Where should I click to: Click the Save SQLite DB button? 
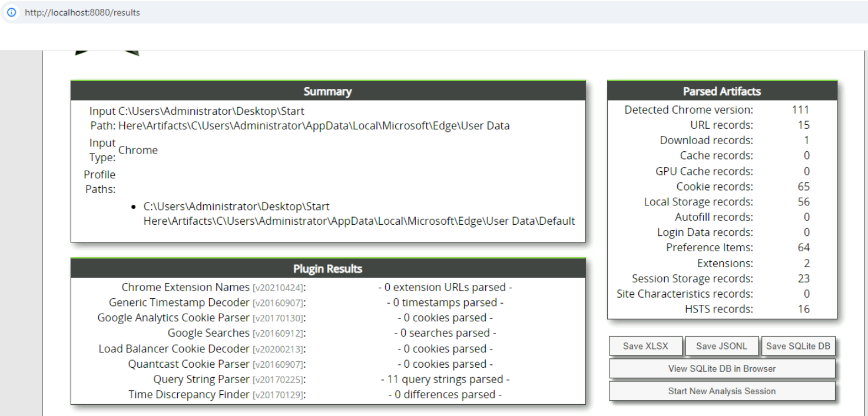point(798,347)
